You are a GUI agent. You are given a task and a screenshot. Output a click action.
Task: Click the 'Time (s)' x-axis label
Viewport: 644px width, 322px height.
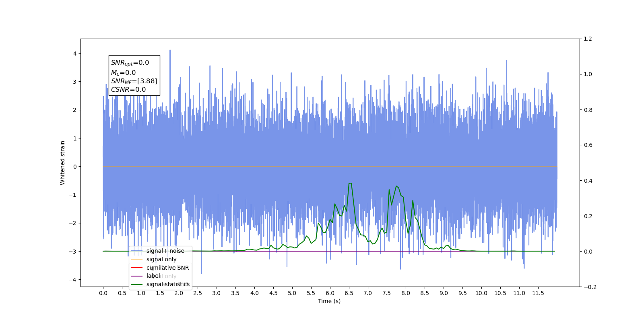[x=329, y=301]
